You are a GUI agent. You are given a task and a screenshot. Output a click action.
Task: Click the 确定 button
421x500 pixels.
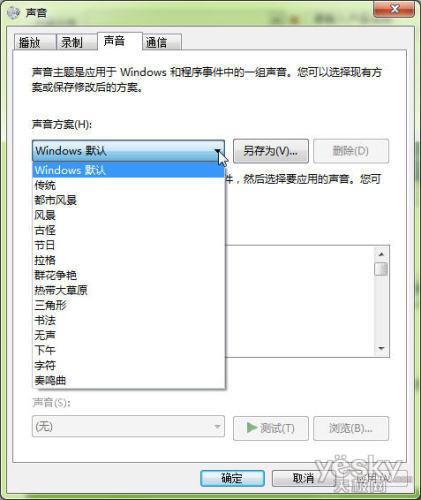(x=232, y=478)
